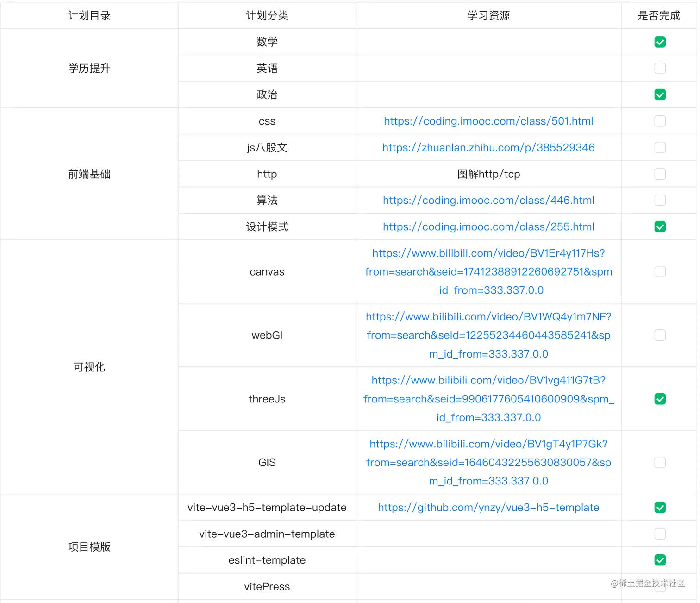Select the 可视化 category cell

pos(89,367)
